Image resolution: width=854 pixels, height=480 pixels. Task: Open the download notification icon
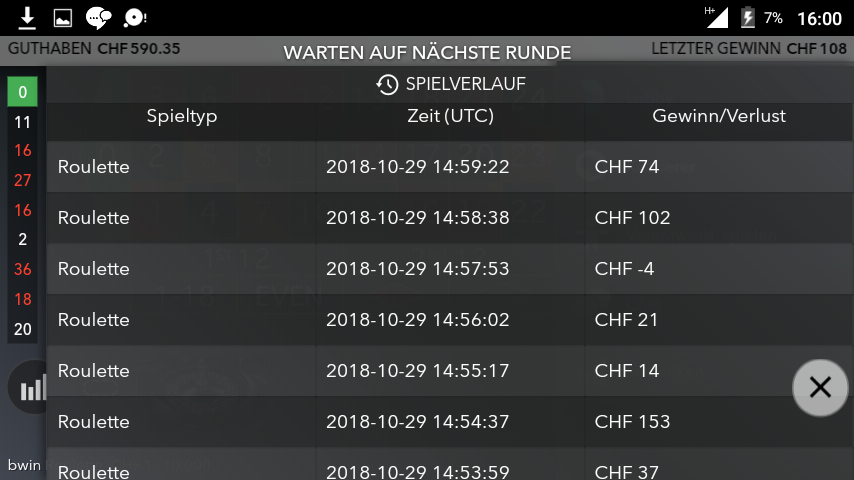point(27,18)
